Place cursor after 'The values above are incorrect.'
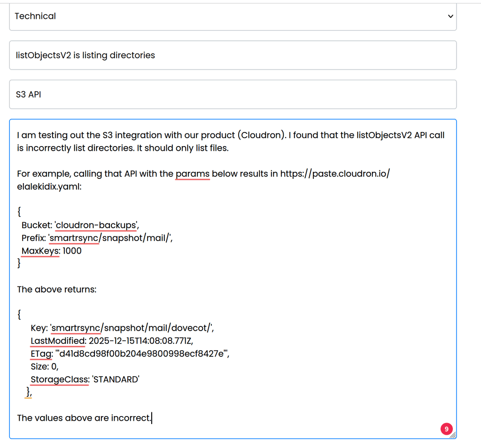The image size is (481, 448). tap(151, 417)
